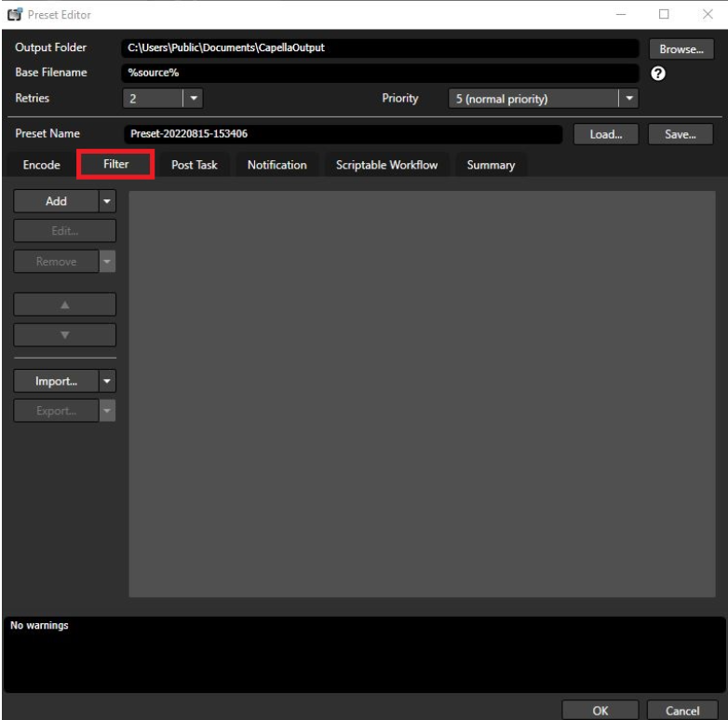Viewport: 728px width, 720px height.
Task: Click the Cancel button
Action: 682,711
